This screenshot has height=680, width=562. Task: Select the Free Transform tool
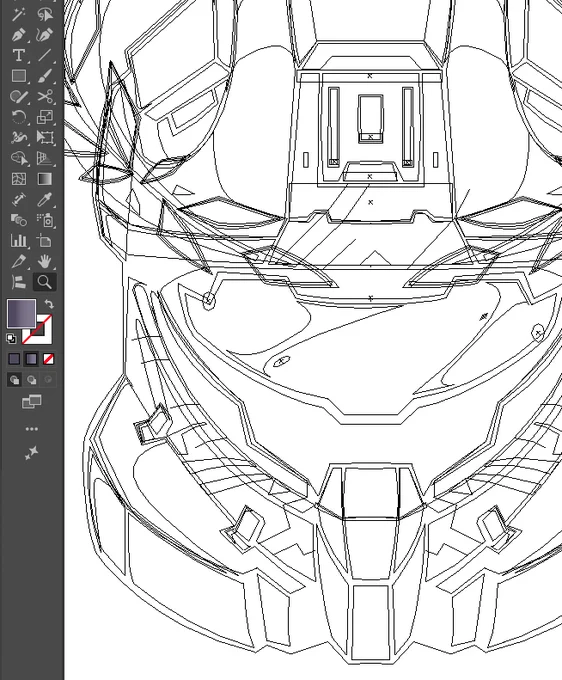point(45,137)
